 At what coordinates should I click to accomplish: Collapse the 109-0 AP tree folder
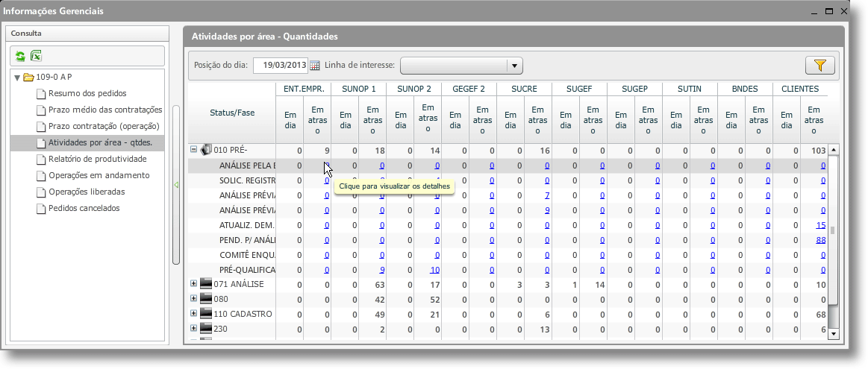pos(17,78)
